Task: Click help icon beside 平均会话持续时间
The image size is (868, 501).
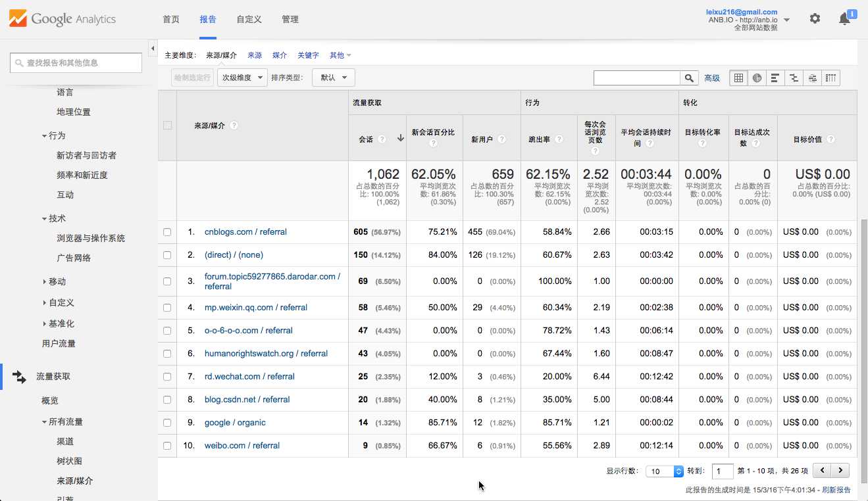Action: (650, 143)
